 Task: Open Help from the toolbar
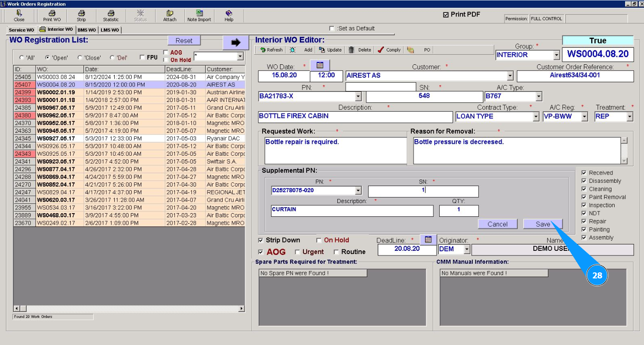(229, 14)
